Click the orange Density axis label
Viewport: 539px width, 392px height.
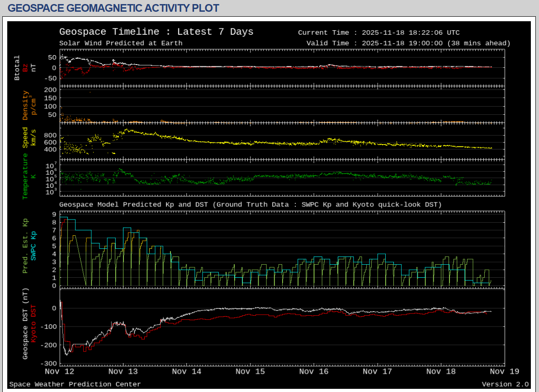[25, 105]
